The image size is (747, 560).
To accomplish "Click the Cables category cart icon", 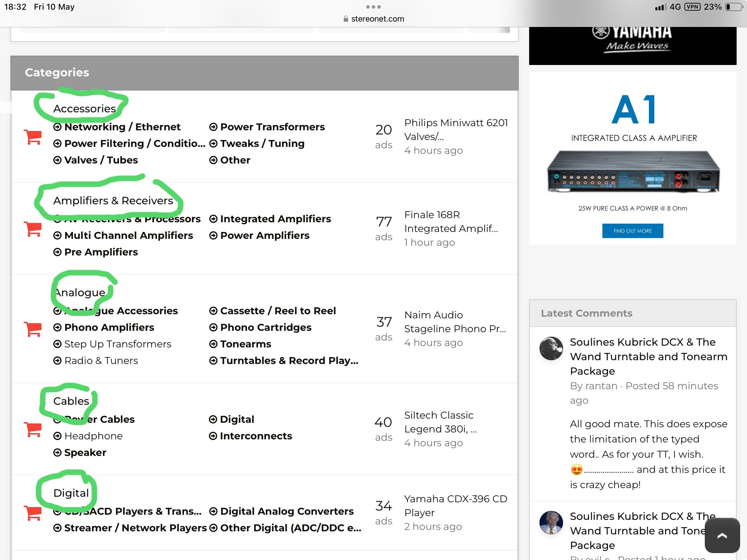I will click(33, 429).
